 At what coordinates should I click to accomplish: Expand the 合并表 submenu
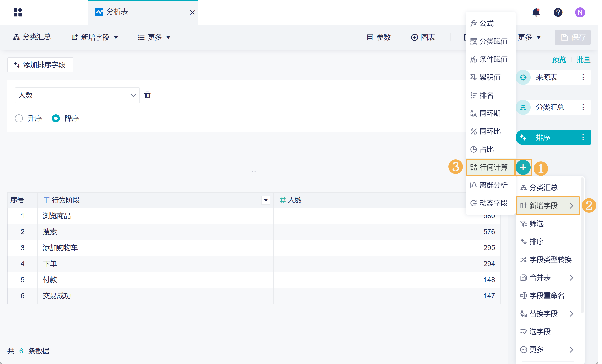547,277
